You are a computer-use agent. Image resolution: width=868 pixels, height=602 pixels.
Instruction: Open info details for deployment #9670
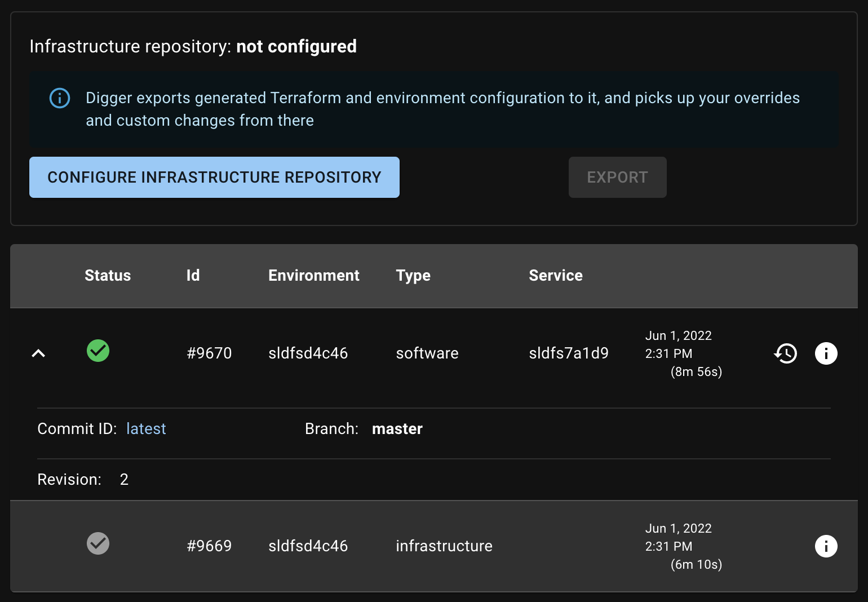(x=826, y=353)
